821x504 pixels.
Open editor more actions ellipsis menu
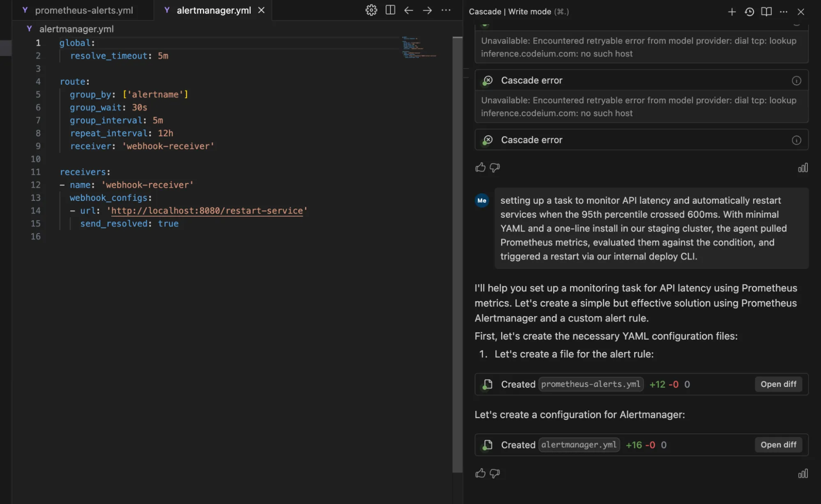pyautogui.click(x=446, y=10)
